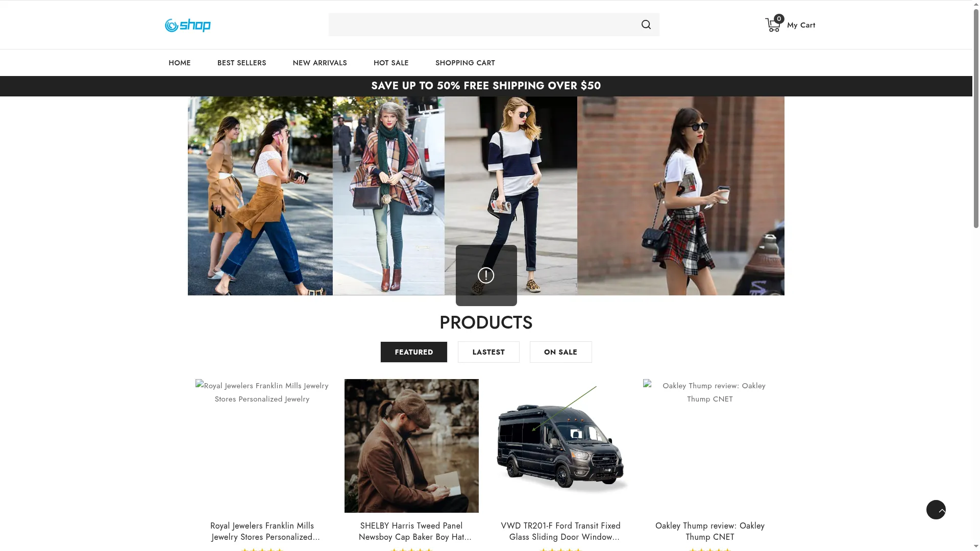This screenshot has height=551, width=980.
Task: Go to the HOME menu item
Action: click(180, 63)
